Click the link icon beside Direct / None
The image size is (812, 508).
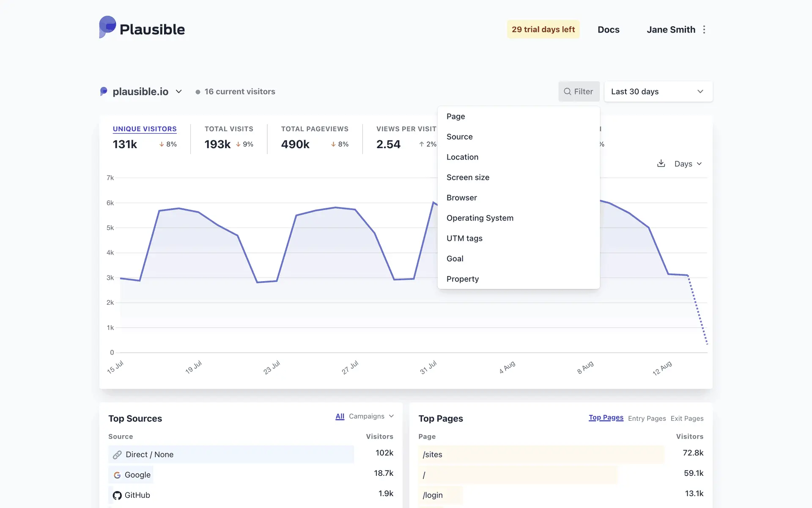[x=117, y=455]
